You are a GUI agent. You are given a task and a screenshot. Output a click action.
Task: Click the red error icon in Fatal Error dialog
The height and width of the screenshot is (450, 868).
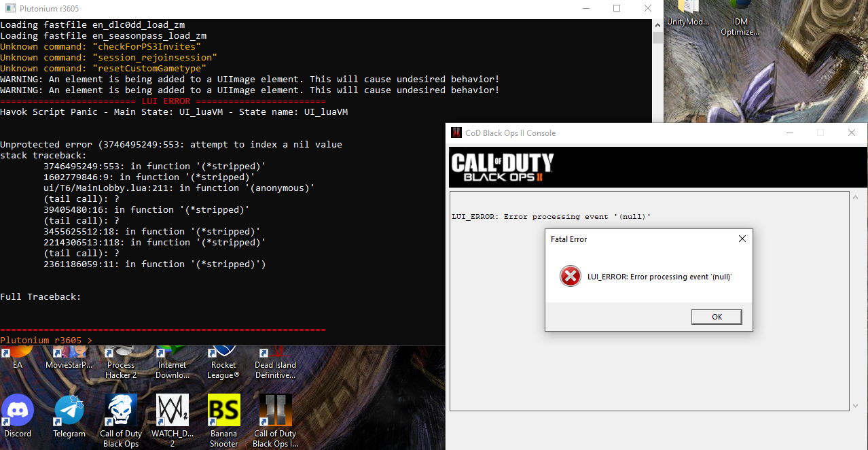(x=570, y=276)
